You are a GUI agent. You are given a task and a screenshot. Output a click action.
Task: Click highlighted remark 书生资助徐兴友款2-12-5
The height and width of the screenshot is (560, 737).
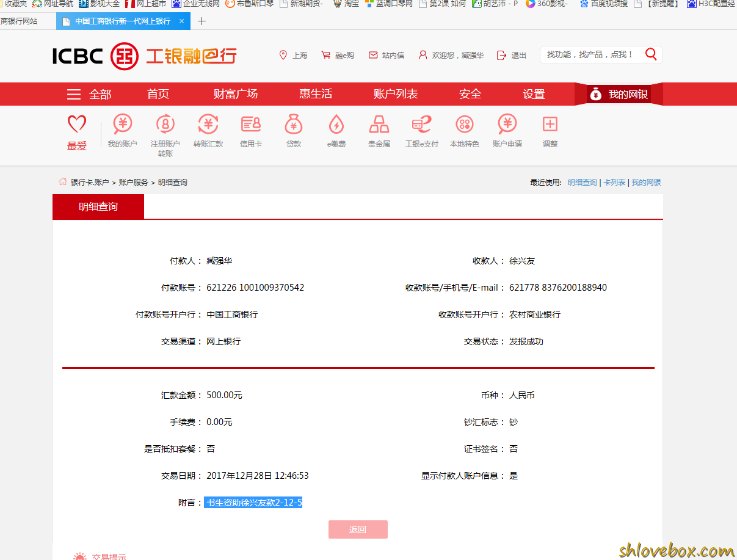point(253,503)
